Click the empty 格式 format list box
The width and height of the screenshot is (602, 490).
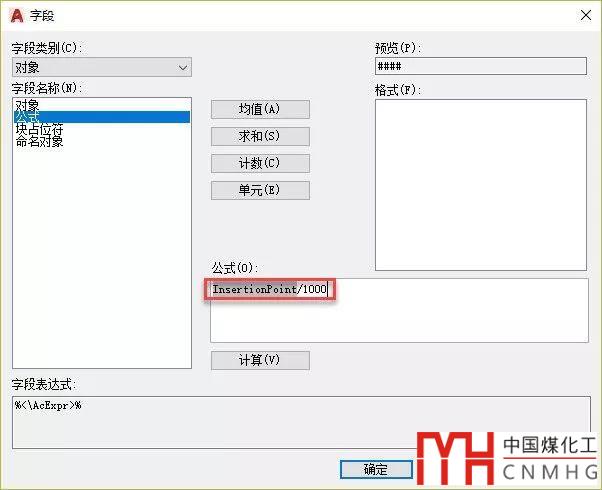480,185
